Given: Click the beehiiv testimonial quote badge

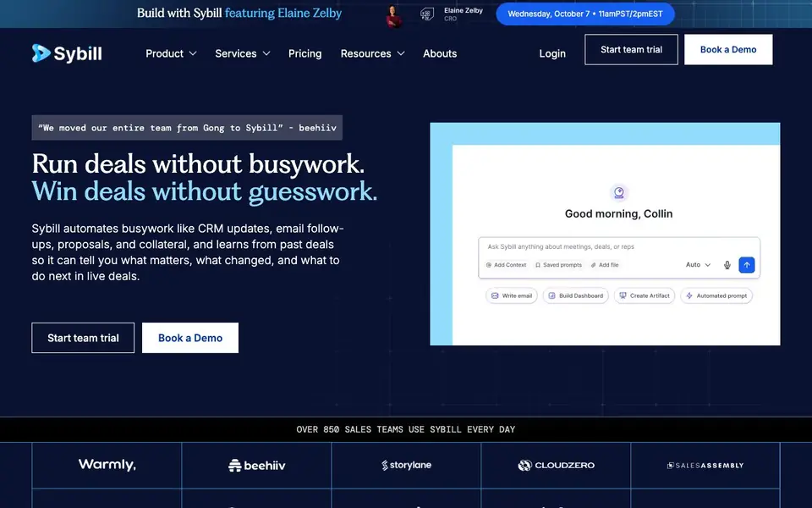Looking at the screenshot, I should click(x=187, y=128).
